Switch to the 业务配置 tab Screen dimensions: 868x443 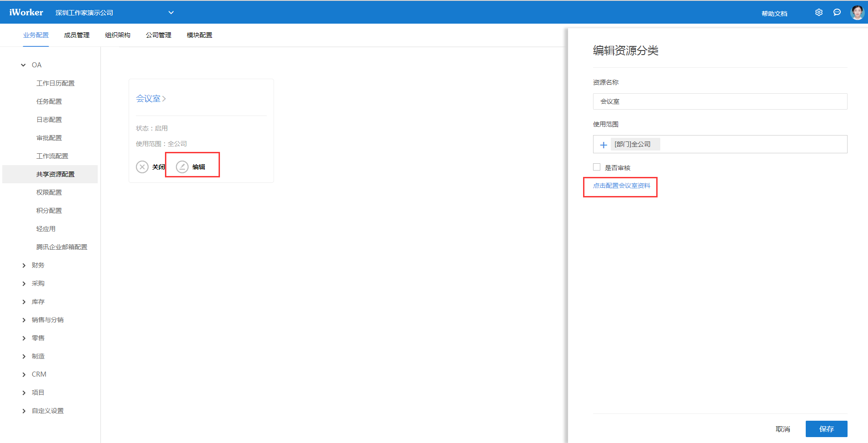pos(36,35)
